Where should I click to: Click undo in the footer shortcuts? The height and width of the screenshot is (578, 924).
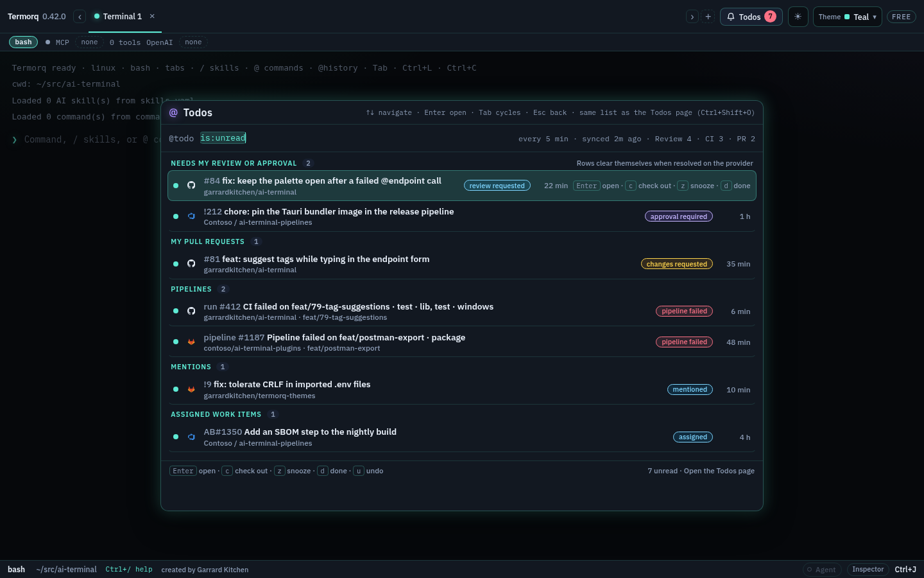(x=368, y=471)
